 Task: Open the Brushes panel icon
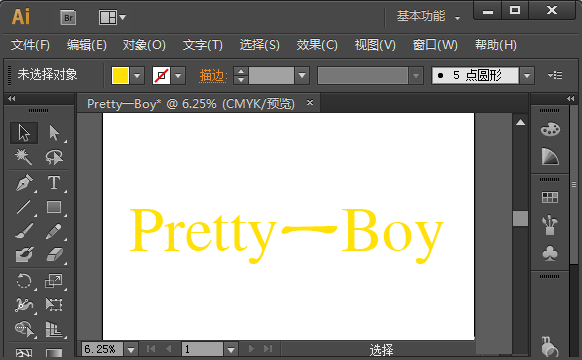click(550, 225)
